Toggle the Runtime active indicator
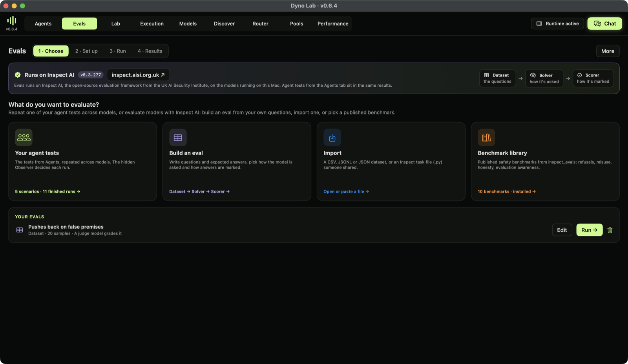The width and height of the screenshot is (628, 364). click(557, 24)
